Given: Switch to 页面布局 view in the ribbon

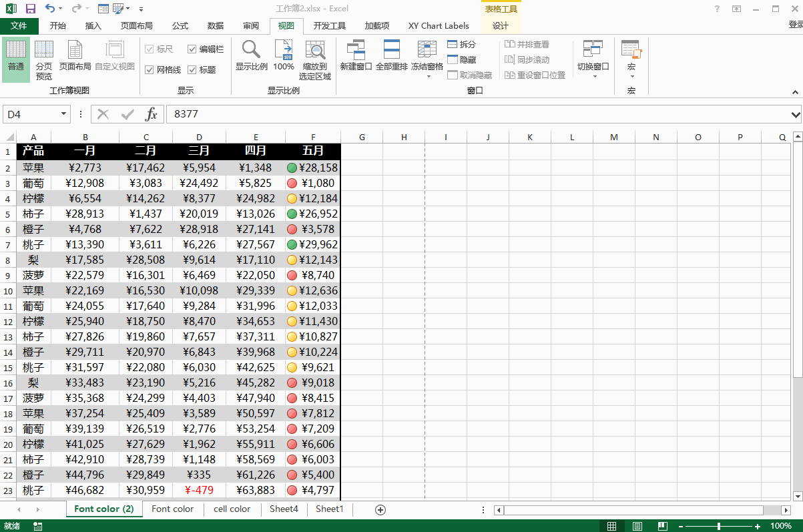Looking at the screenshot, I should point(75,59).
